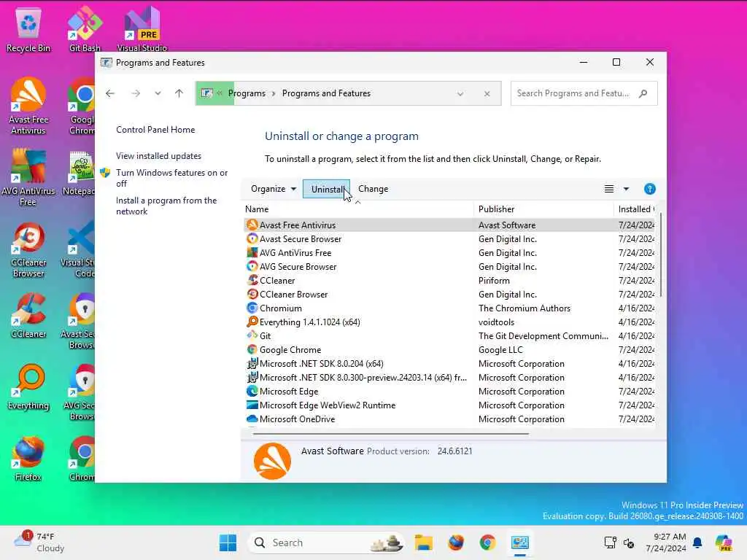Open the notification bell in system tray
This screenshot has height=560, width=747.
point(697,542)
